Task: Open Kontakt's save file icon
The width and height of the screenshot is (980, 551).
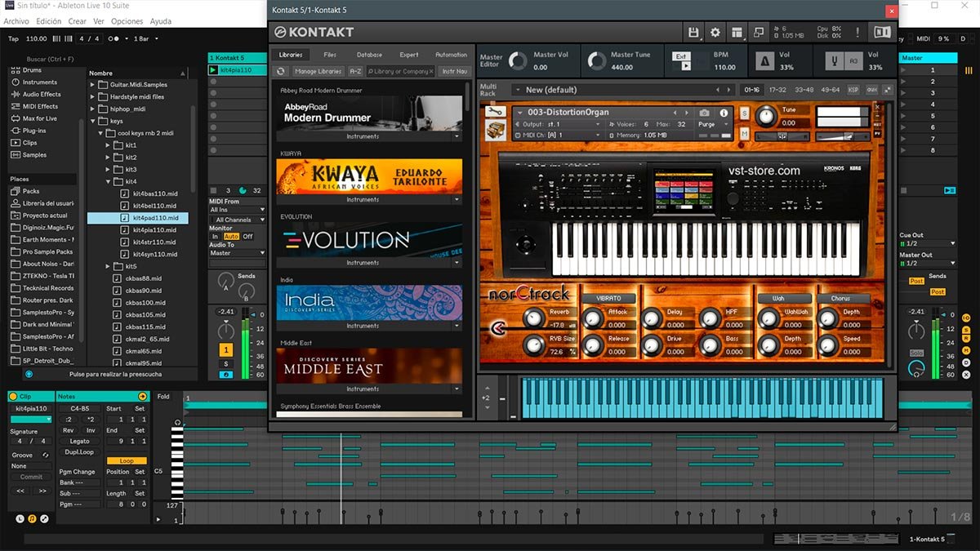Action: [693, 32]
